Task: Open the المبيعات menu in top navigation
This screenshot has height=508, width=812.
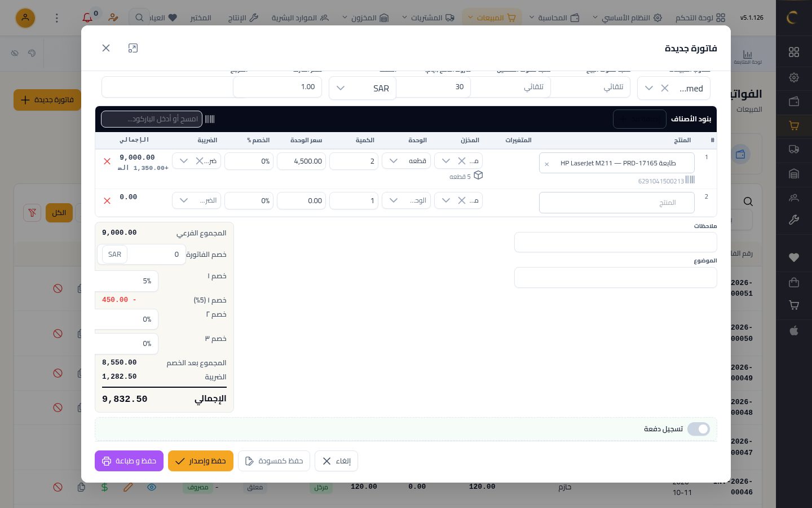Action: (x=492, y=18)
